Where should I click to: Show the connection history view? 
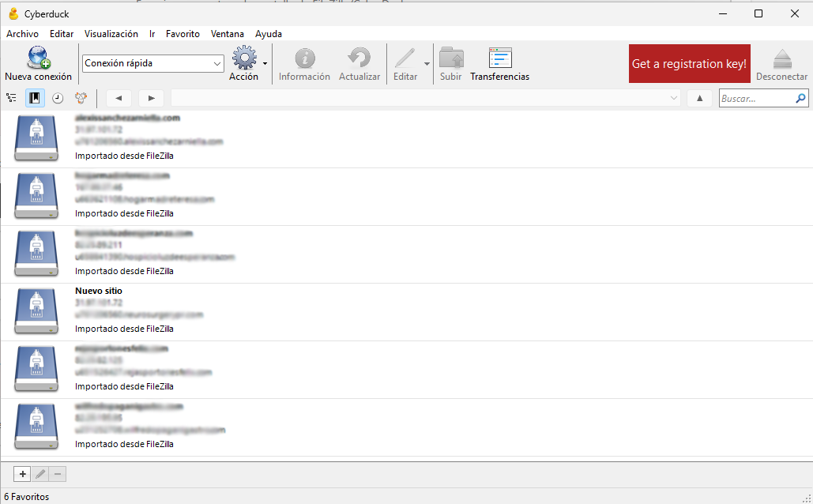coord(58,98)
